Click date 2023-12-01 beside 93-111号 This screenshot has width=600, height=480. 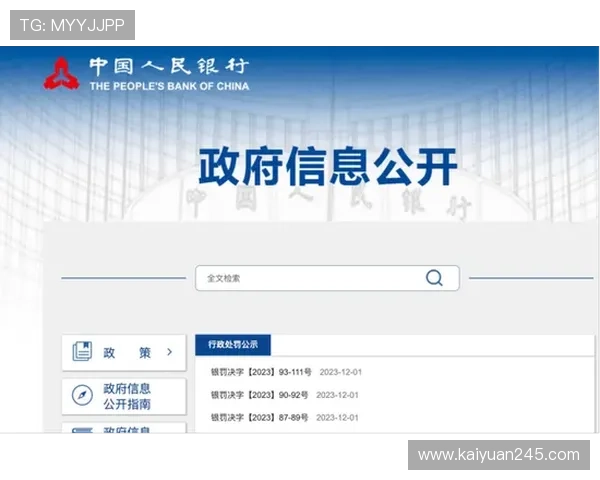341,372
